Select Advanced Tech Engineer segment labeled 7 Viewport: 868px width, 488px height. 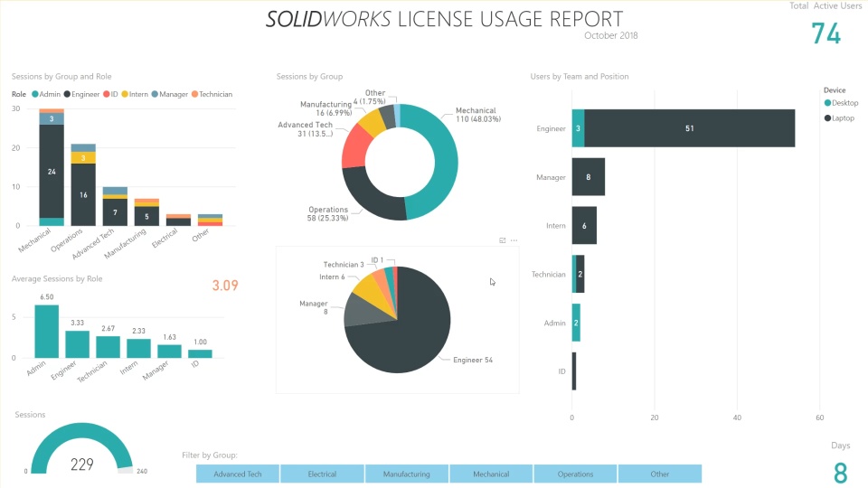point(115,211)
